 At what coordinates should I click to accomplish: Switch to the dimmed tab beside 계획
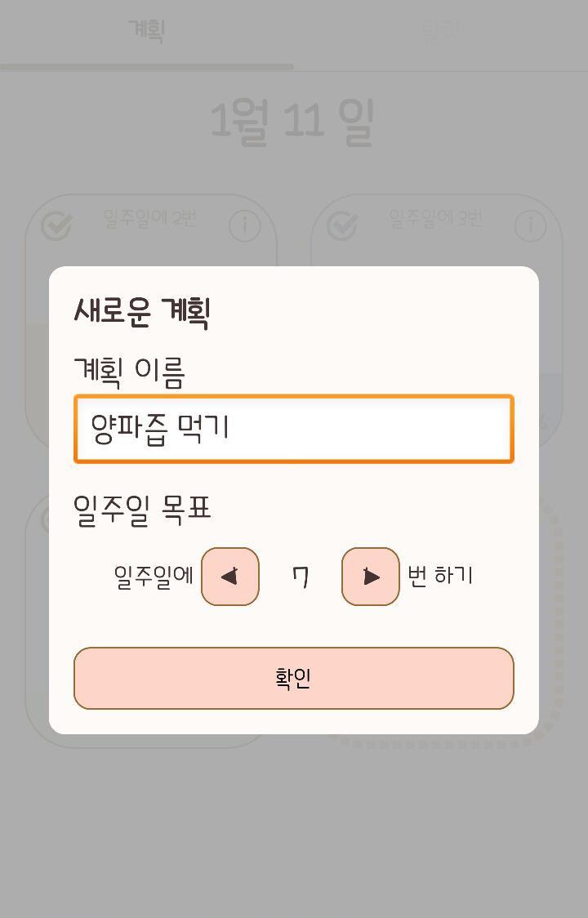click(x=441, y=31)
